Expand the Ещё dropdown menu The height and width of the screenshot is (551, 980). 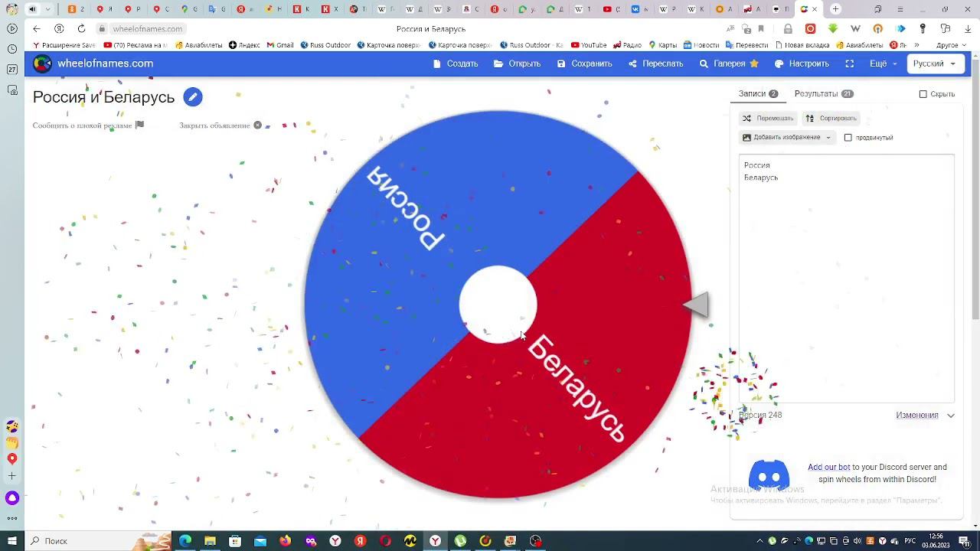pyautogui.click(x=883, y=64)
